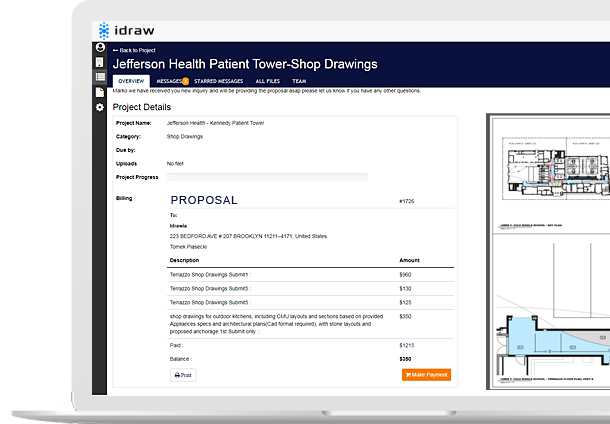The width and height of the screenshot is (610, 424).
Task: Go Back to Project
Action: [134, 50]
